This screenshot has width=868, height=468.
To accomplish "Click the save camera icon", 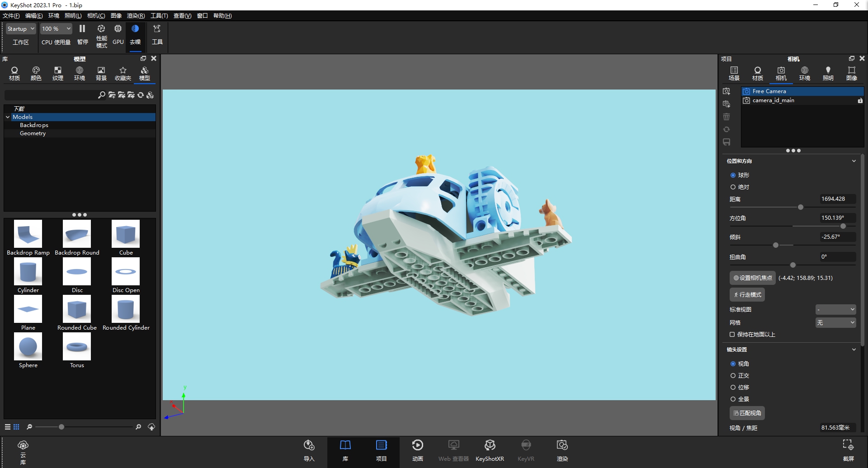I will tap(727, 142).
